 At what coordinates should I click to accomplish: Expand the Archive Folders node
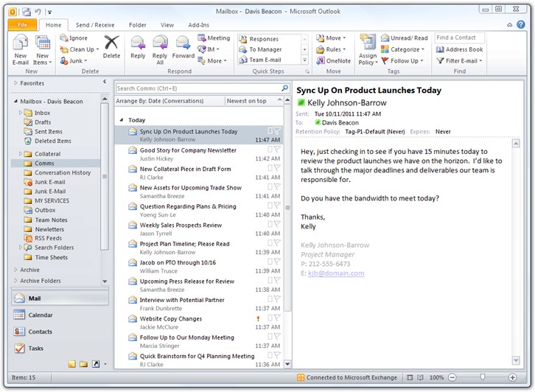pyautogui.click(x=15, y=281)
